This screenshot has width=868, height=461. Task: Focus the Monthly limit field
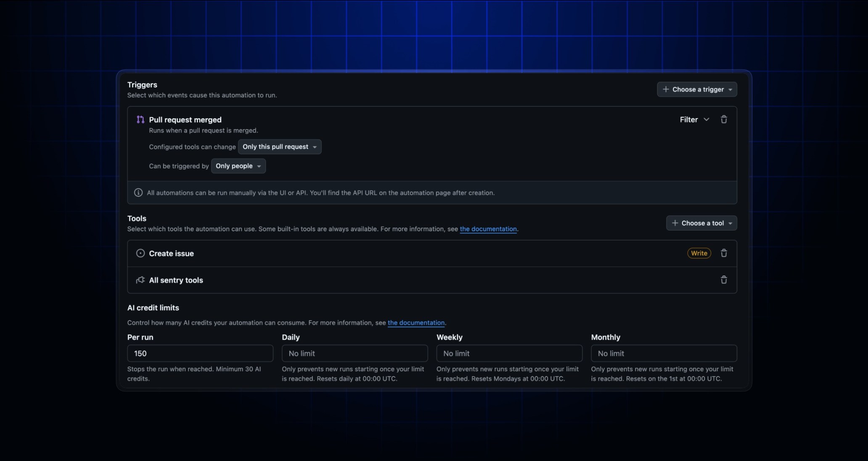pyautogui.click(x=664, y=353)
